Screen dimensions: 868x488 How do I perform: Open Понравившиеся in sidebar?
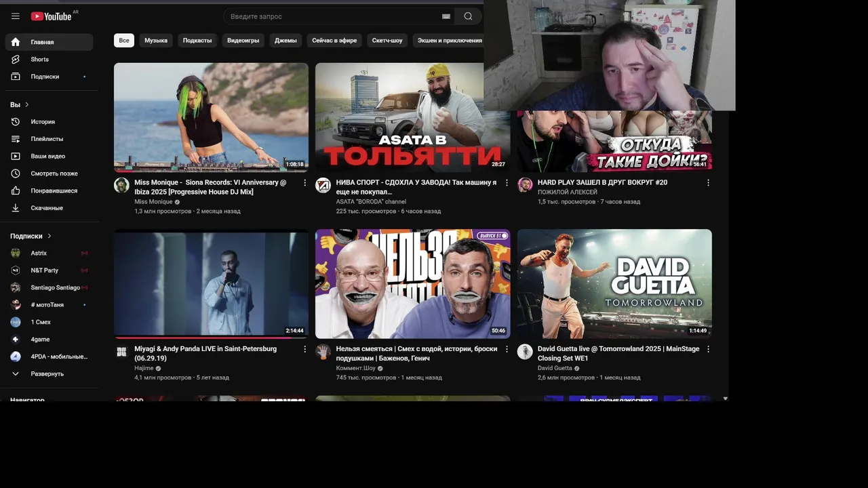pyautogui.click(x=49, y=191)
